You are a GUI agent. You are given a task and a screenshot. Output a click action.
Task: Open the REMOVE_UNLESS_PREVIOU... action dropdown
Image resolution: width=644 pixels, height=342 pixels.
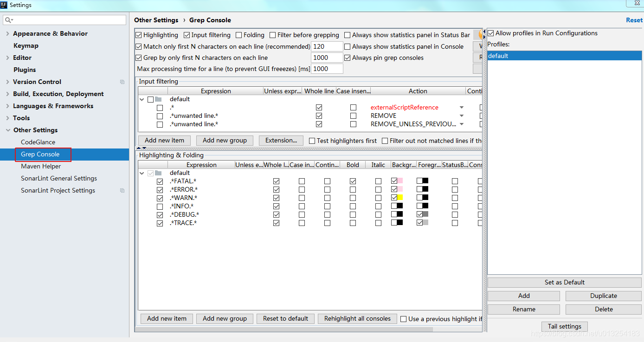[461, 124]
